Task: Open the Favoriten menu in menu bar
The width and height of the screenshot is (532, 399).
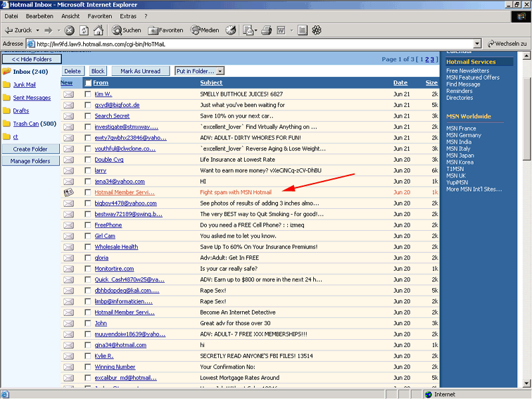Action: pyautogui.click(x=100, y=16)
